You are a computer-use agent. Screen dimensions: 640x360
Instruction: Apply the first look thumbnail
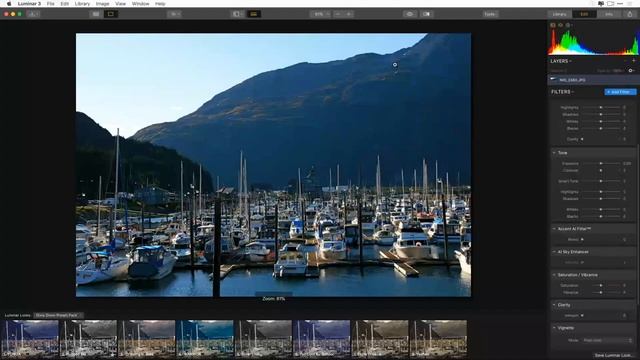(29, 339)
